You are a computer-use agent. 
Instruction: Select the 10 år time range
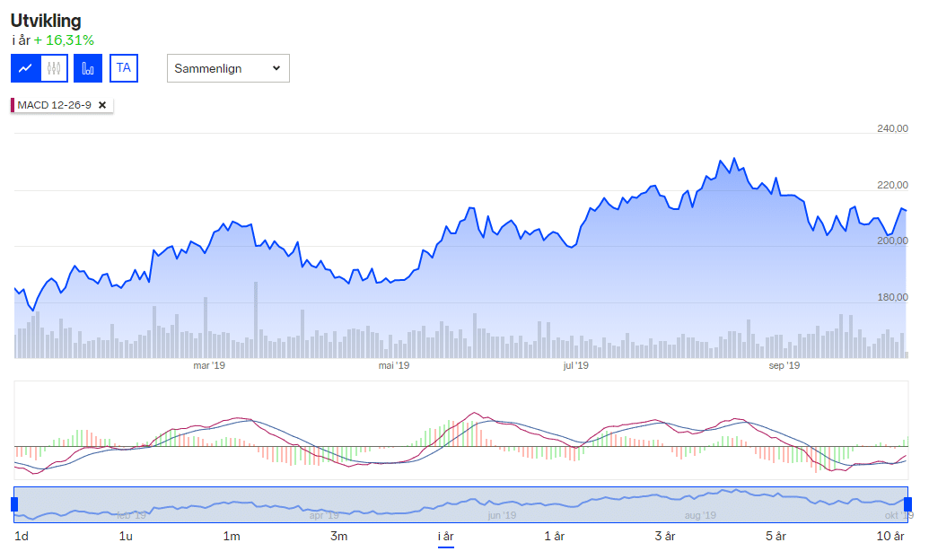pyautogui.click(x=890, y=537)
